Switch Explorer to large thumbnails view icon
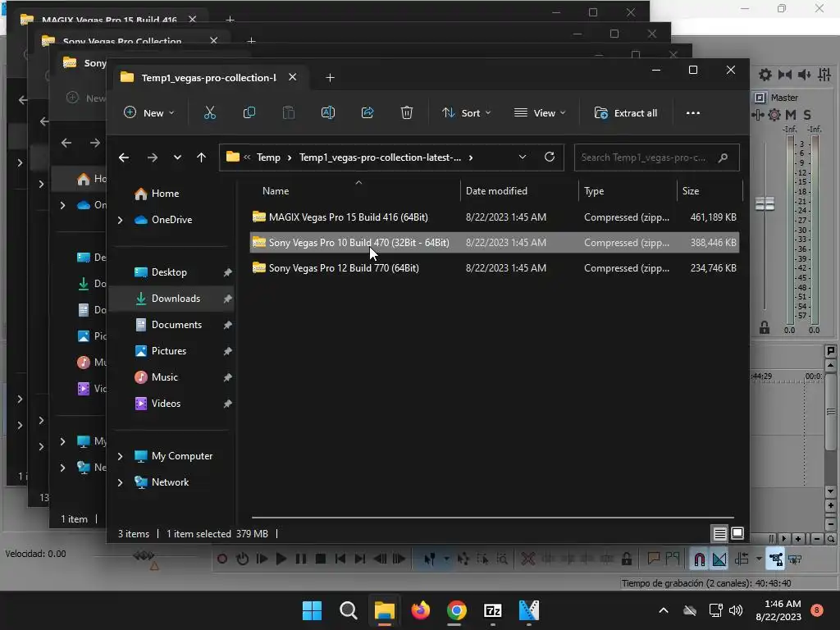Viewport: 840px width, 630px height. [x=737, y=533]
